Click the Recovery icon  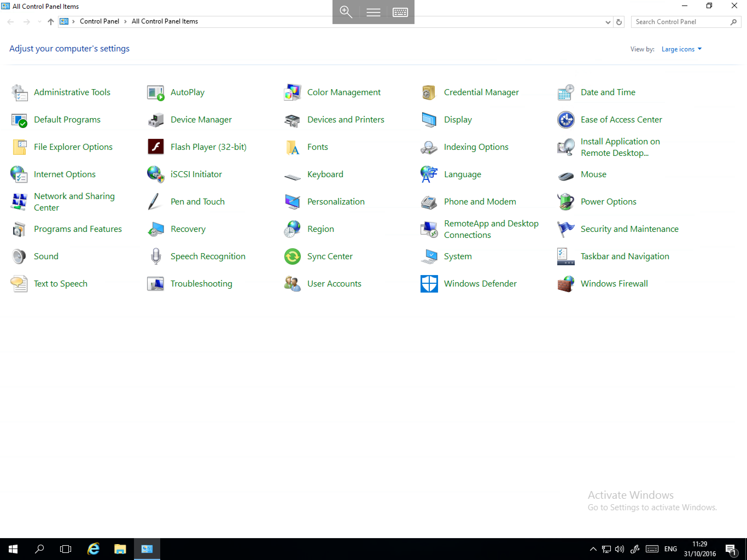(156, 229)
